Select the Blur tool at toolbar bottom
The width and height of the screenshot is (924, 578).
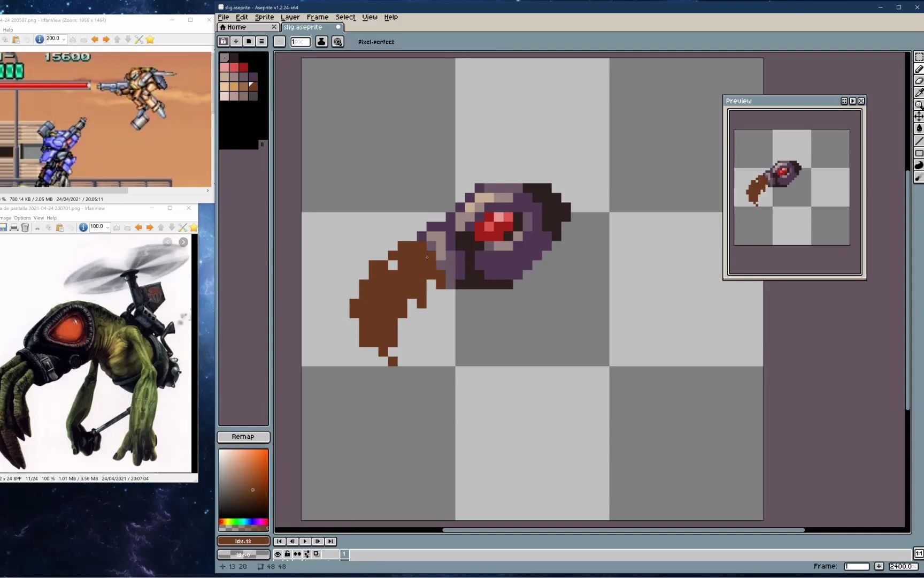pos(919,177)
